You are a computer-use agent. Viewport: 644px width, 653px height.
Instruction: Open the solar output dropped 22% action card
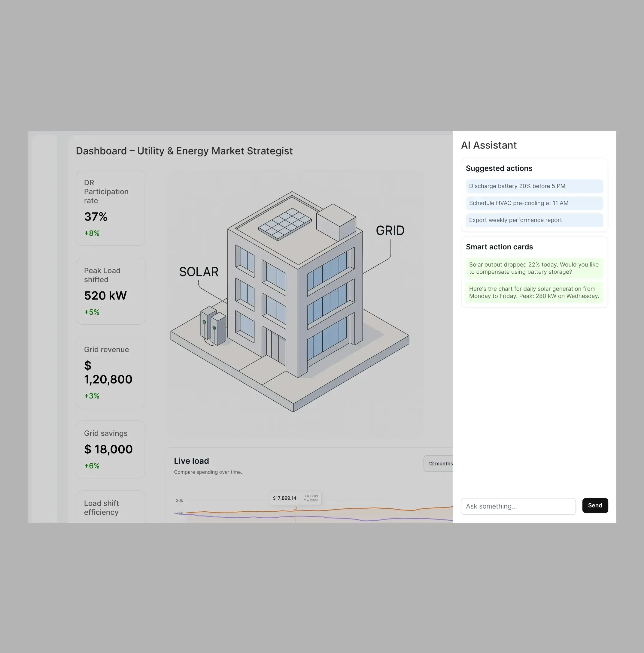(x=534, y=268)
